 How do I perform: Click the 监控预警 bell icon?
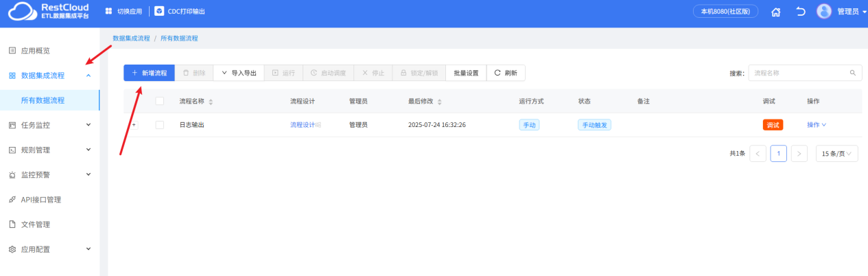point(12,175)
